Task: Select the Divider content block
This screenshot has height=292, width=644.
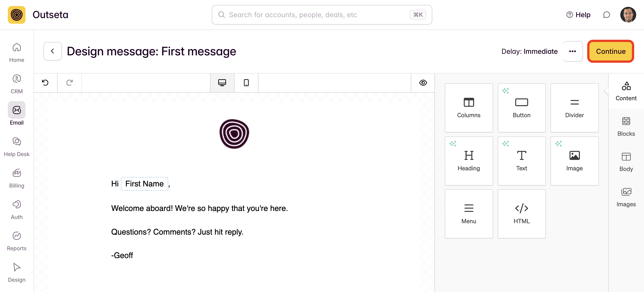Action: (574, 108)
